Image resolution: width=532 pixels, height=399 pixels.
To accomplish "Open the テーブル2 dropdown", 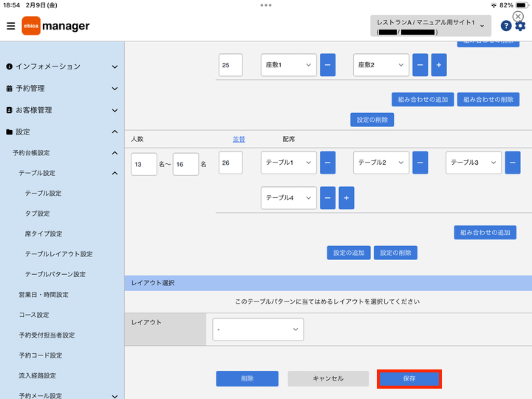I will 381,163.
